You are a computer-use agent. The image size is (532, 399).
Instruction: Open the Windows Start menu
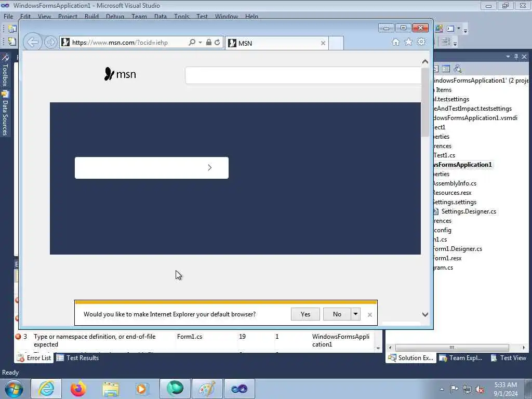point(14,389)
